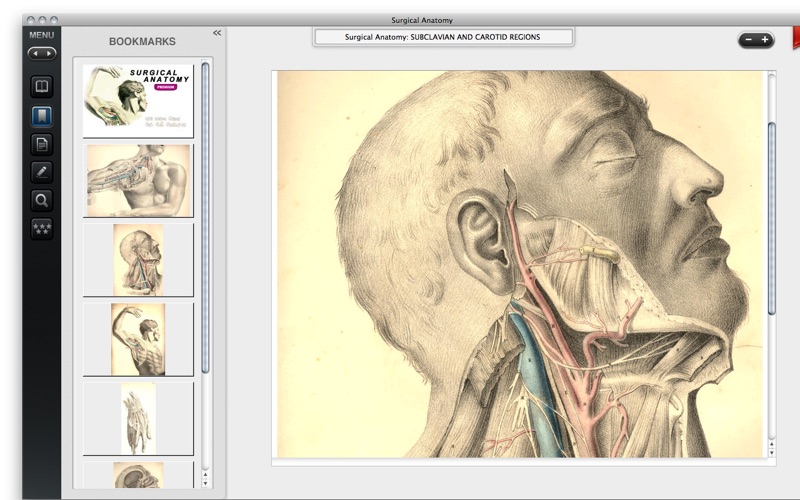Select the raised-arm back view thumbnail
800x500 pixels.
point(138,339)
